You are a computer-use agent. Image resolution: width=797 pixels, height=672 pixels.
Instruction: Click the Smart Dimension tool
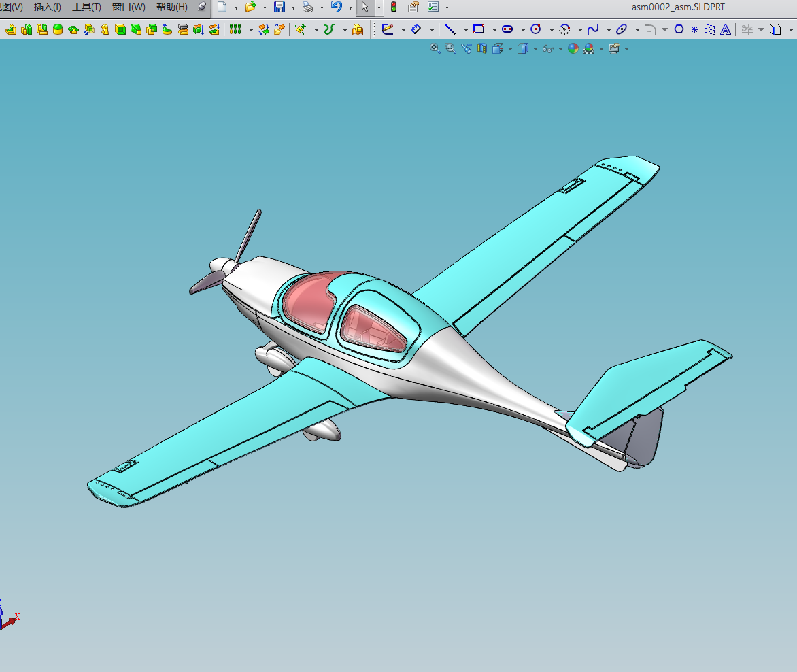[x=416, y=29]
